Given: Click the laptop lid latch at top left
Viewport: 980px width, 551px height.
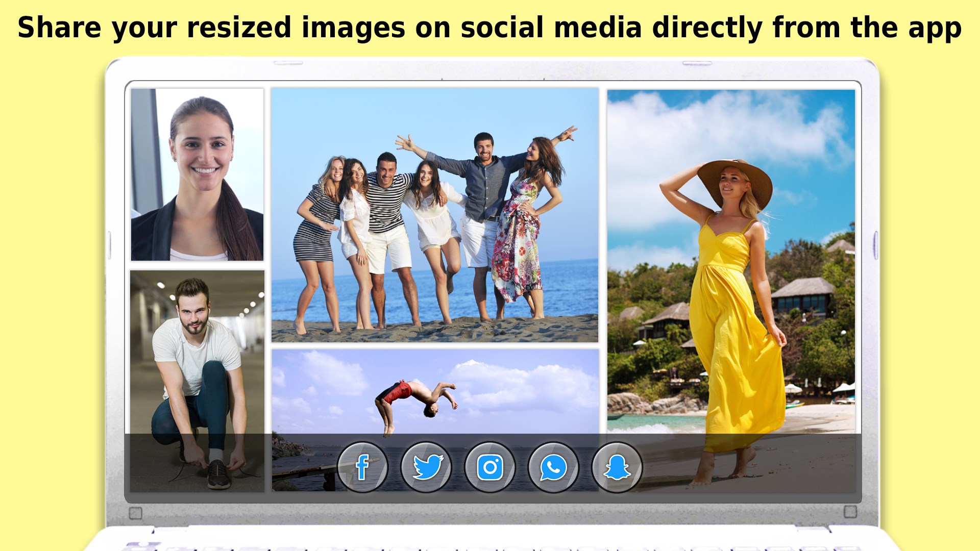Looking at the screenshot, I should pyautogui.click(x=288, y=63).
